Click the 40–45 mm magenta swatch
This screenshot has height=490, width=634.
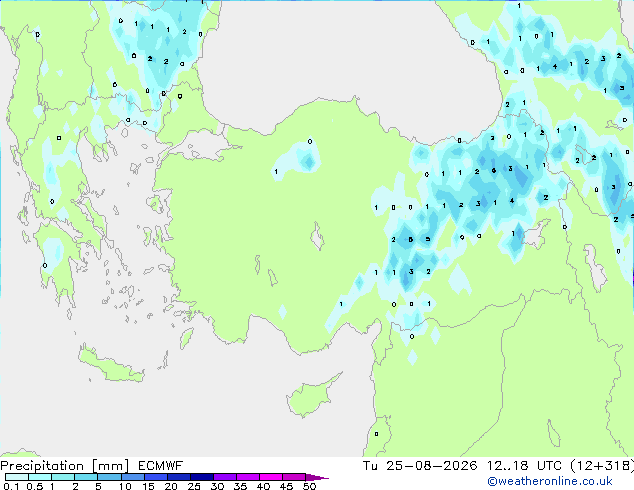[271, 477]
